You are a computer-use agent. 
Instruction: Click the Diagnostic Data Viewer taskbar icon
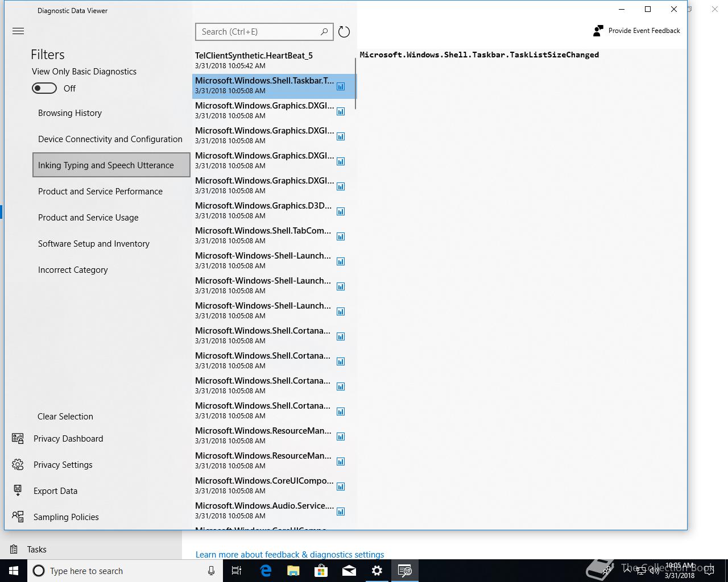click(405, 571)
